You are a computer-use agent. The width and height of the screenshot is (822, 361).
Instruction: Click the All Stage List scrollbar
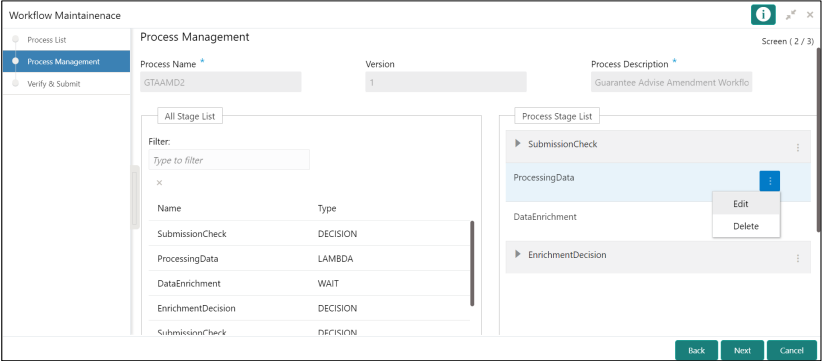coord(472,263)
